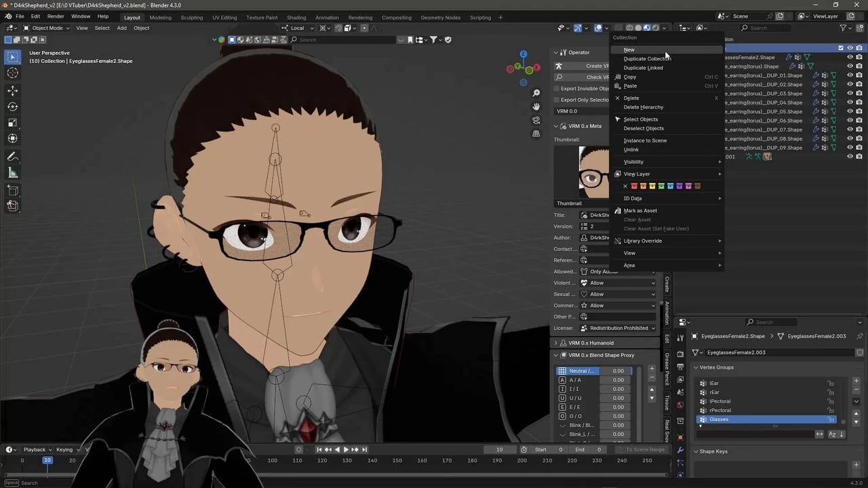
Task: Remove vertex group with minus button
Action: [856, 390]
